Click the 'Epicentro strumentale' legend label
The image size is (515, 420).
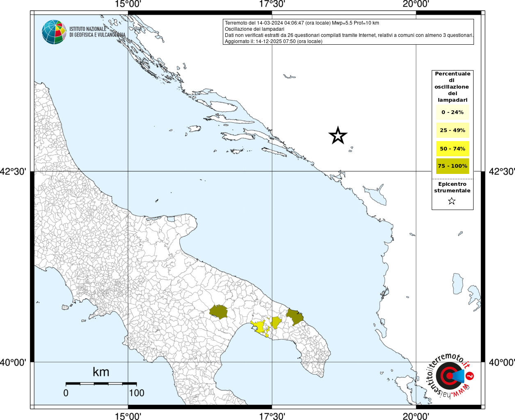tap(452, 187)
